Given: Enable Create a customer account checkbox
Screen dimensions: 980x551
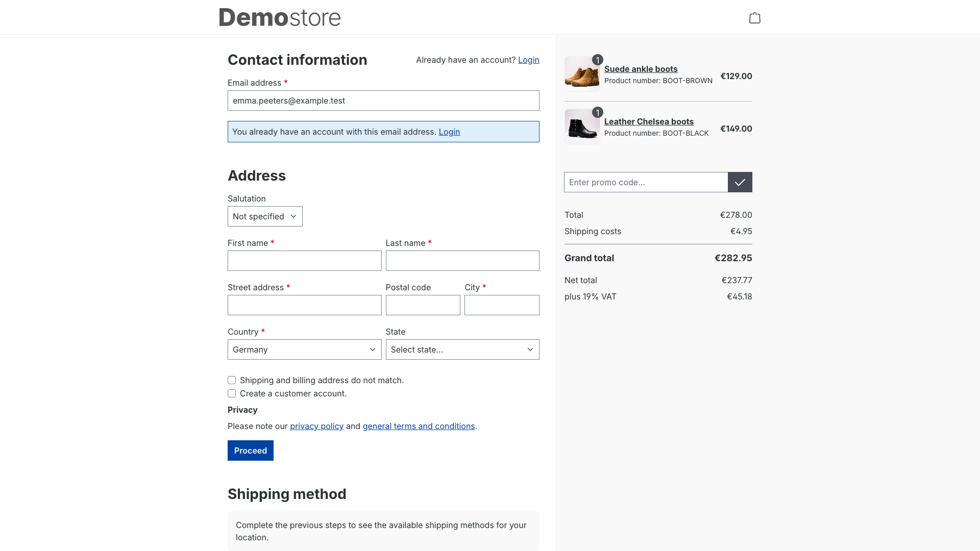Looking at the screenshot, I should 232,393.
